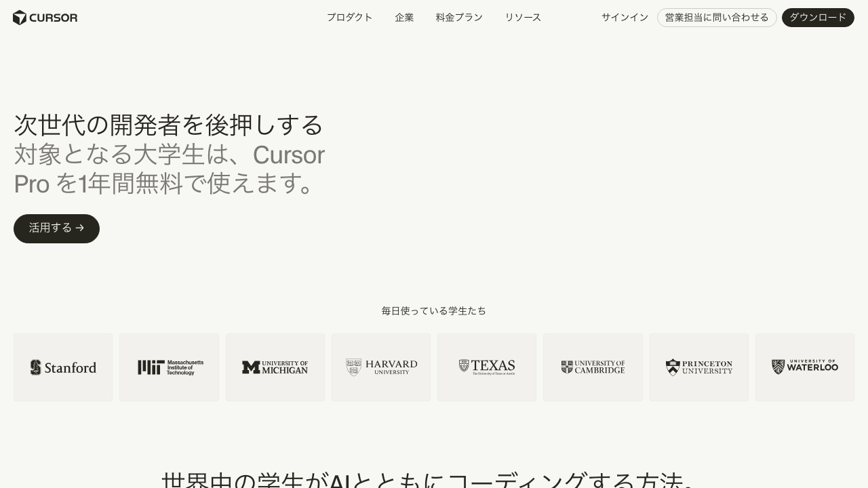868x488 pixels.
Task: Click the サインイン link
Action: [x=625, y=18]
